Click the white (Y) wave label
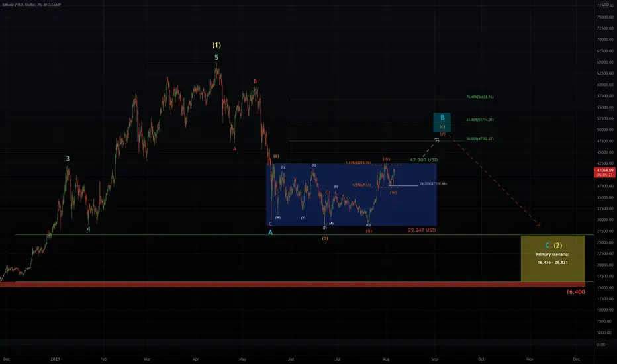 [x=303, y=218]
